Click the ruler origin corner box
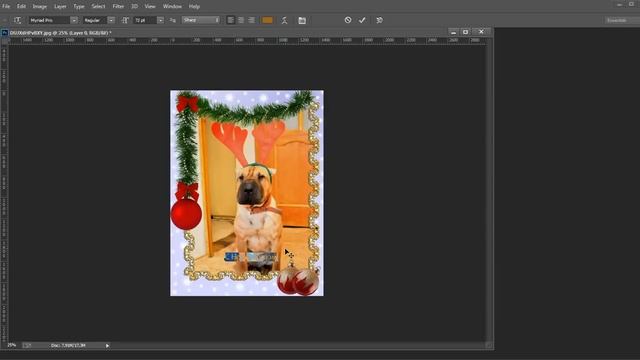 pos(4,40)
